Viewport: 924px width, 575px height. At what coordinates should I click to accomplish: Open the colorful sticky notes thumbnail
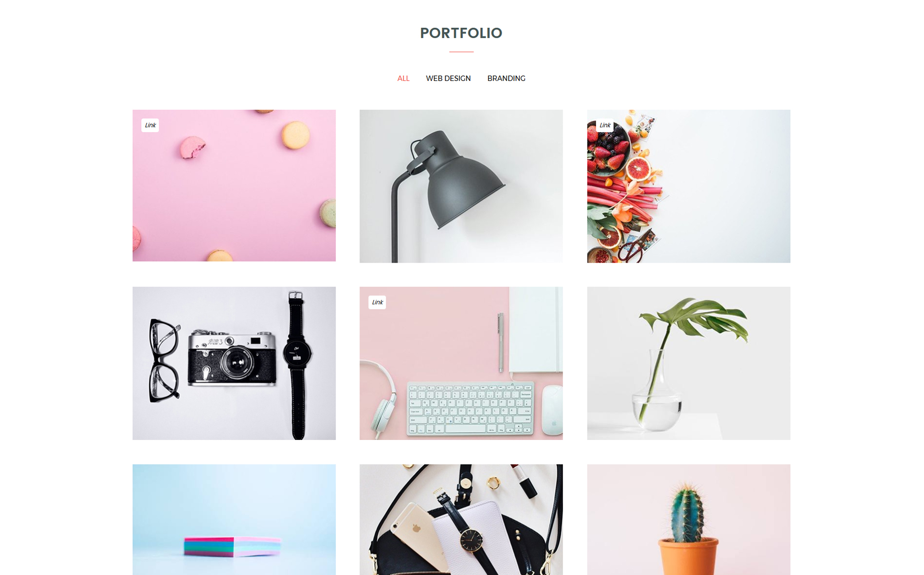pos(234,519)
